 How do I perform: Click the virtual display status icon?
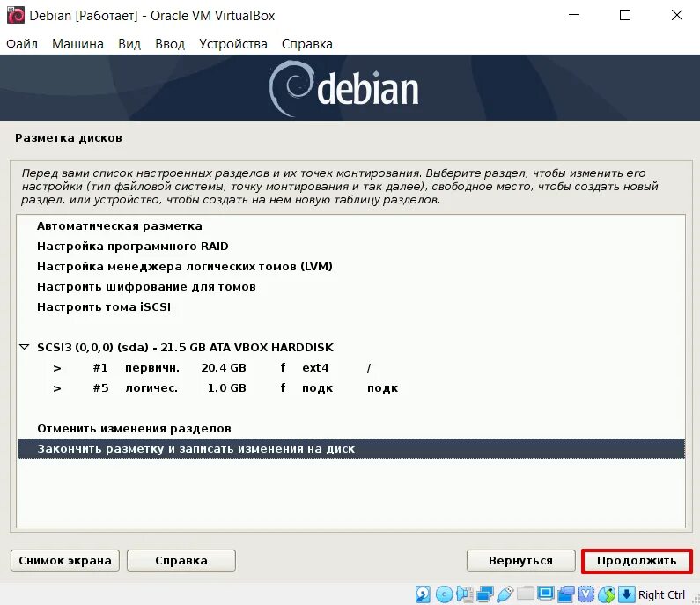(x=546, y=594)
